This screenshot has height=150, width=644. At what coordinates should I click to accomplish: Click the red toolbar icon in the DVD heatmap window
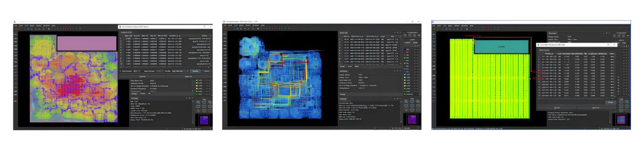68,29
